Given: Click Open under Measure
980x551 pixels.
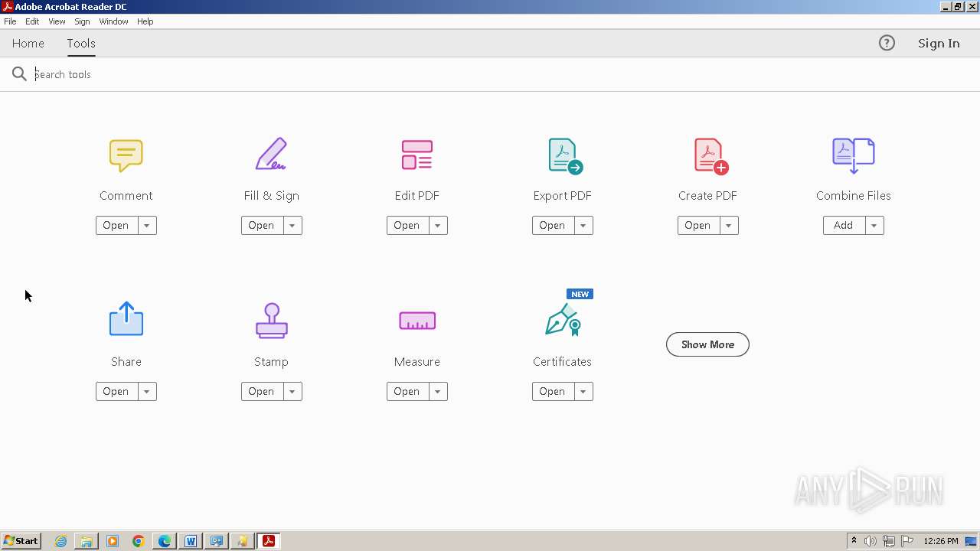Looking at the screenshot, I should [x=407, y=391].
